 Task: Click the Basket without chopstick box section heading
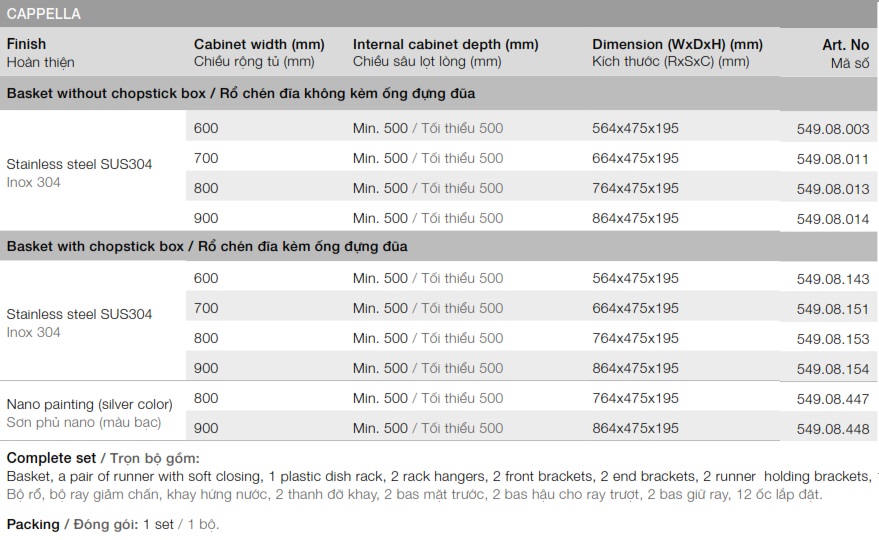coord(241,94)
